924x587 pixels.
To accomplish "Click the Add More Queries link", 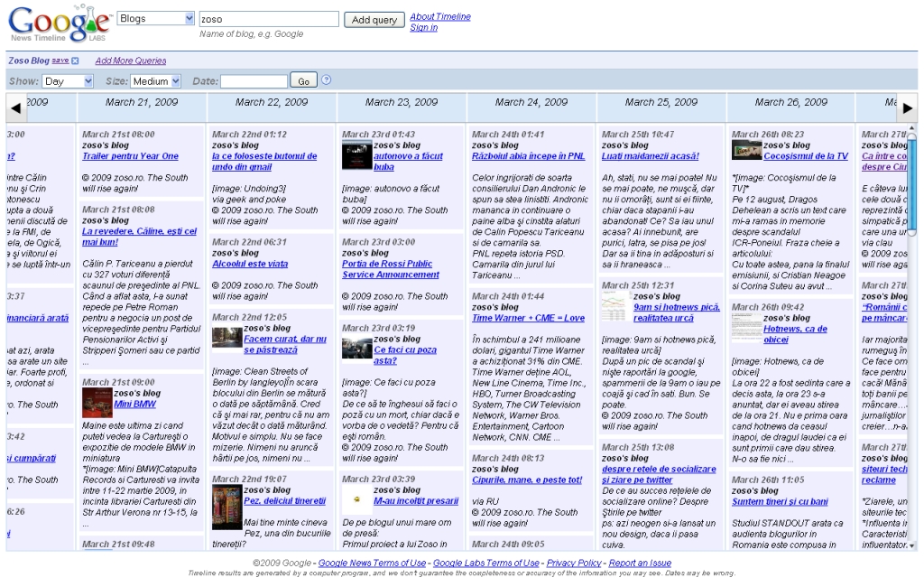I will pos(131,61).
